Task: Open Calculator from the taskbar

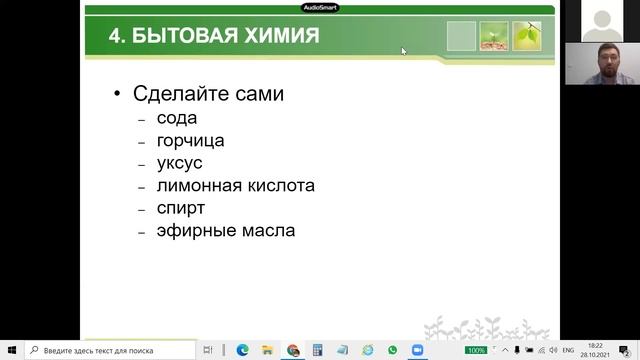Action: [318, 350]
